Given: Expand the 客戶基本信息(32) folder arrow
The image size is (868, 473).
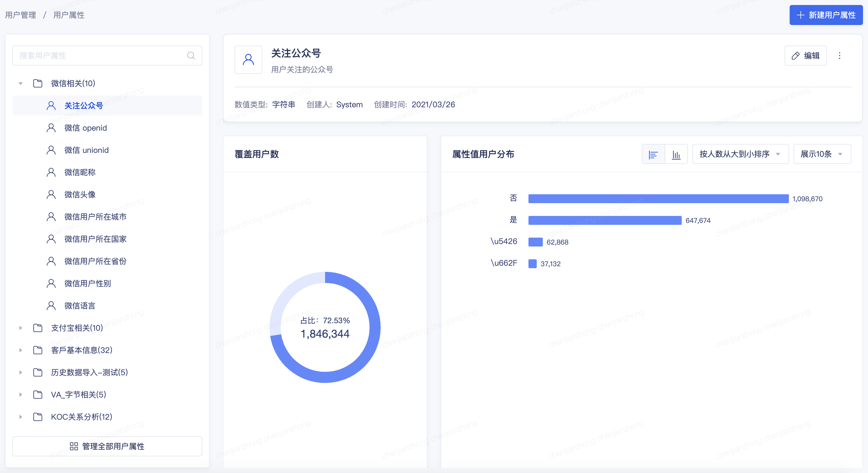Looking at the screenshot, I should 21,350.
